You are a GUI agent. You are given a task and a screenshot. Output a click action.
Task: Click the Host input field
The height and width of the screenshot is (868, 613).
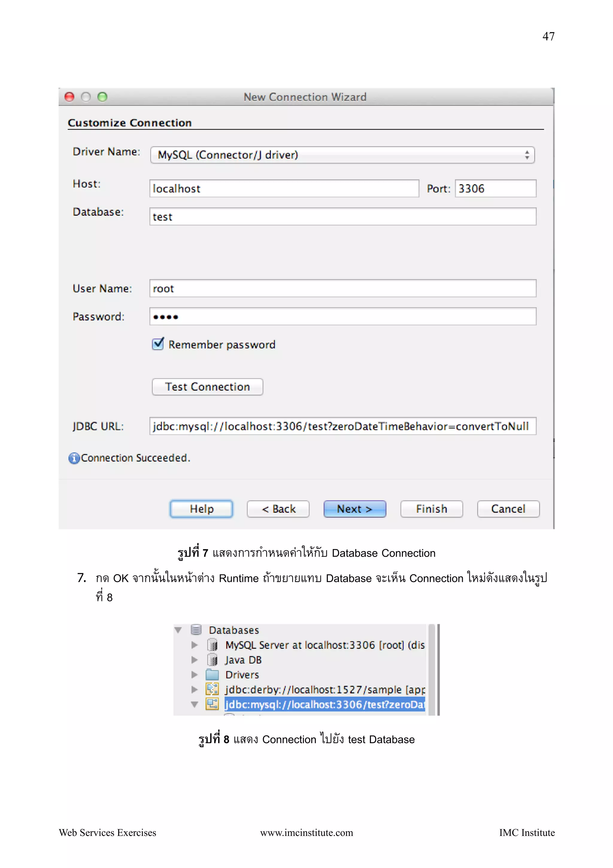point(284,188)
